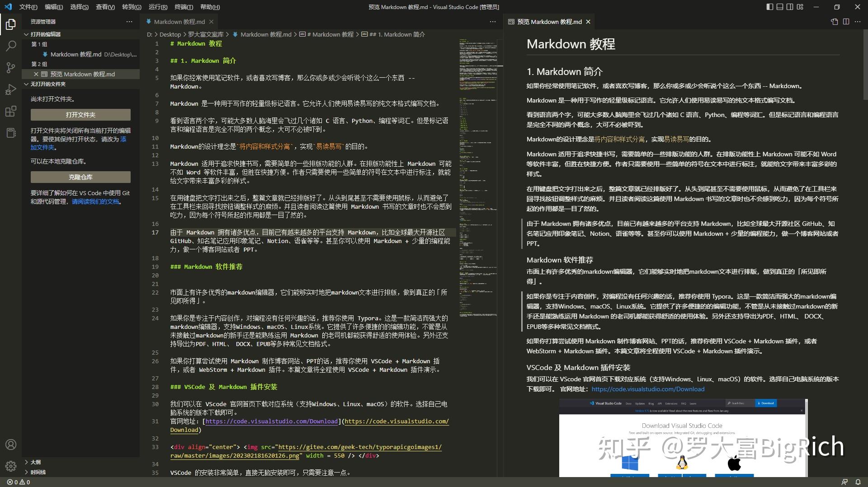Toggle the secondary side bar
868x487 pixels.
[789, 7]
